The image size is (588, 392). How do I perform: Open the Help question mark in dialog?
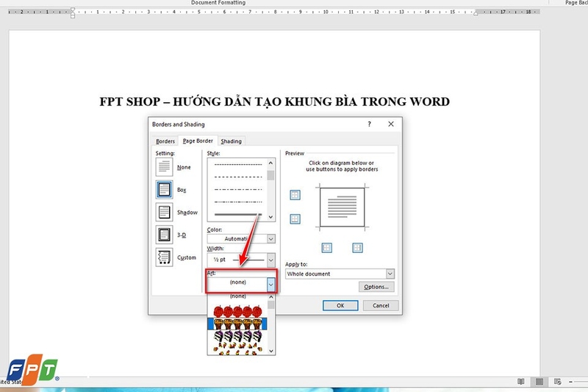(370, 124)
